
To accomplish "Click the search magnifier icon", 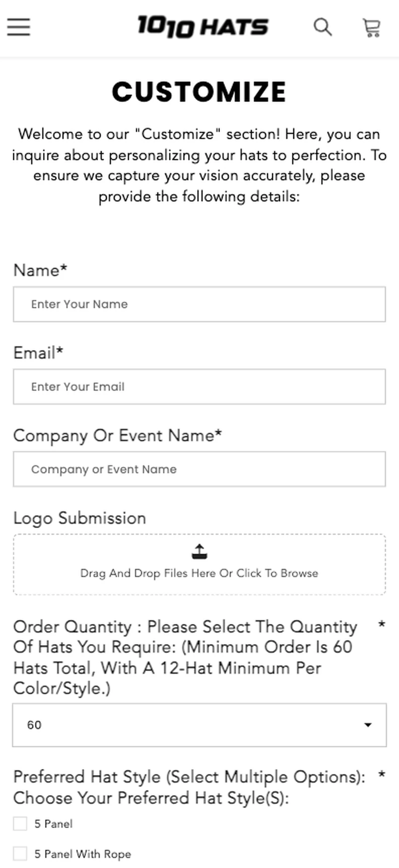I will pyautogui.click(x=323, y=27).
